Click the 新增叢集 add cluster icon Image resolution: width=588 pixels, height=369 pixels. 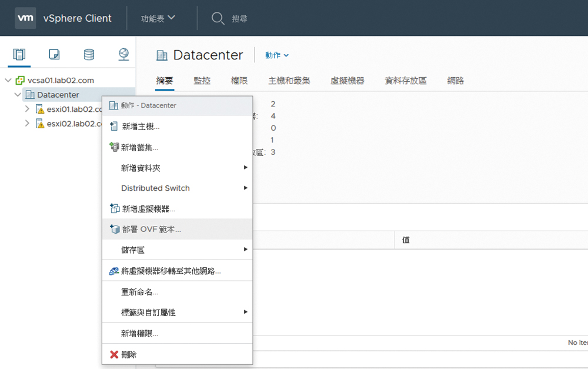click(x=114, y=147)
